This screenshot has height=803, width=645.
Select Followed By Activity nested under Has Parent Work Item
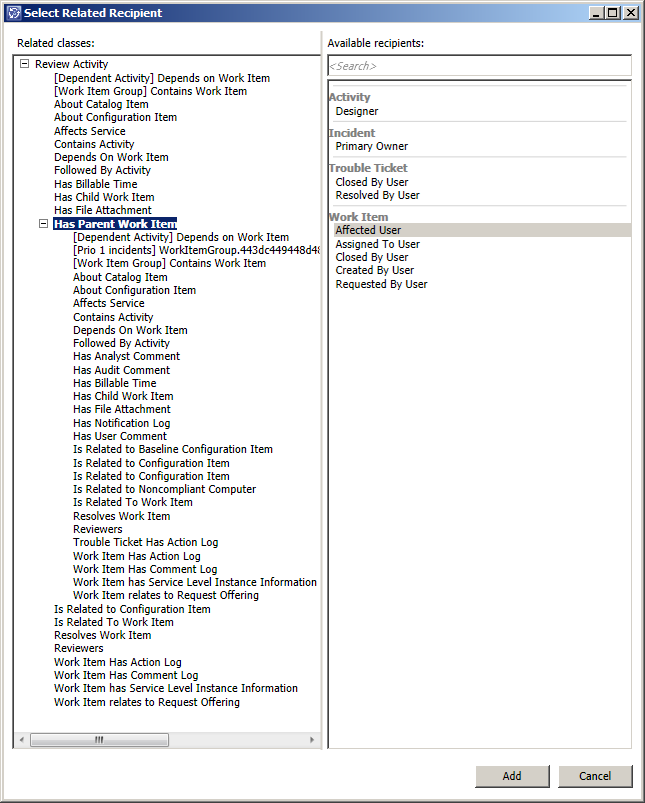pos(121,343)
